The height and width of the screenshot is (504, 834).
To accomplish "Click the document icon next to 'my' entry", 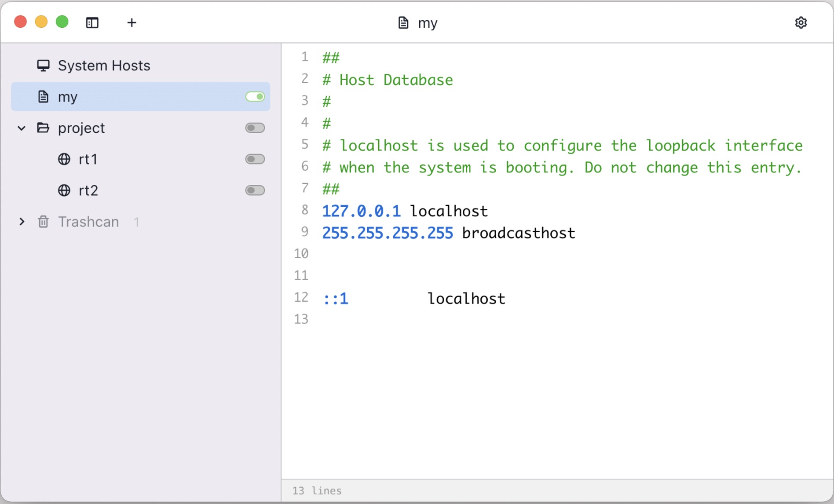I will (x=43, y=96).
